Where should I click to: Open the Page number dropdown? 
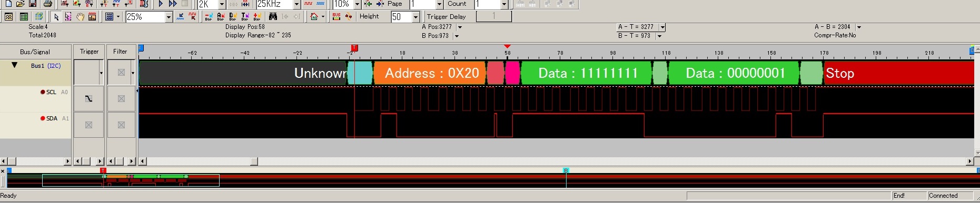pos(439,4)
